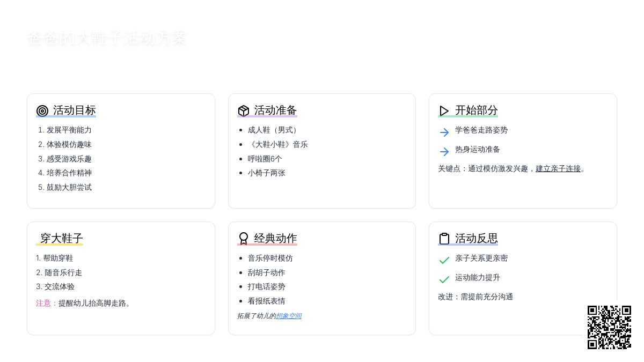
Task: Click the 开始部分 heading
Action: (477, 110)
